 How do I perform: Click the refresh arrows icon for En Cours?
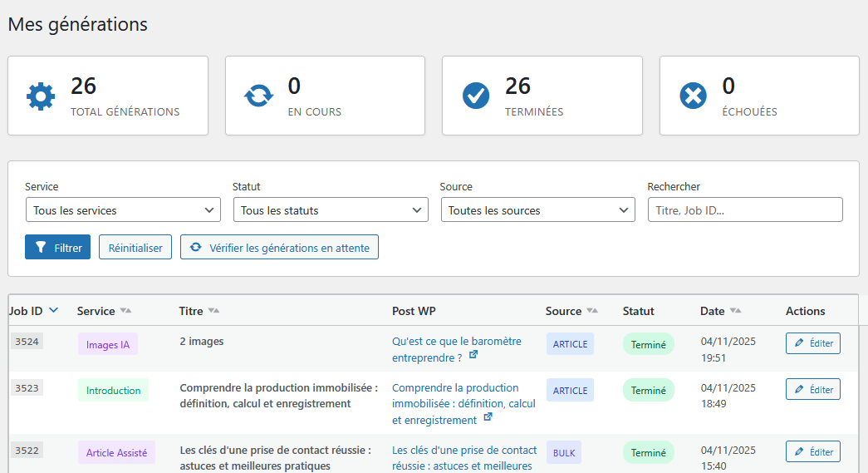pos(258,96)
